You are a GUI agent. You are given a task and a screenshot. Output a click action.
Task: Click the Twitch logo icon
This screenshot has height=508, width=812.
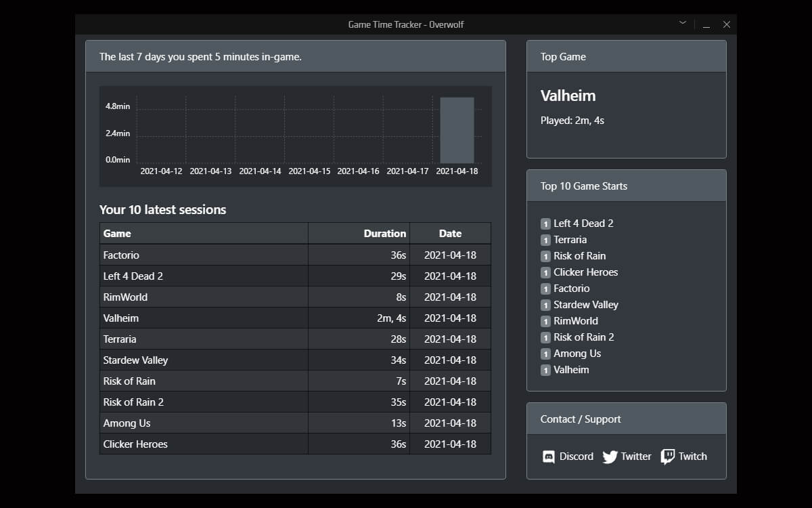pyautogui.click(x=668, y=457)
